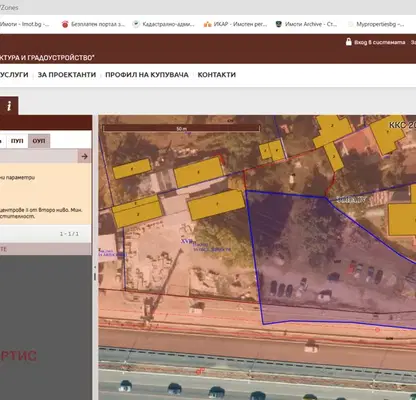Screen dimensions: 416x400
Task: Click the lock icon beside Вход в системата
Action: pyautogui.click(x=349, y=42)
